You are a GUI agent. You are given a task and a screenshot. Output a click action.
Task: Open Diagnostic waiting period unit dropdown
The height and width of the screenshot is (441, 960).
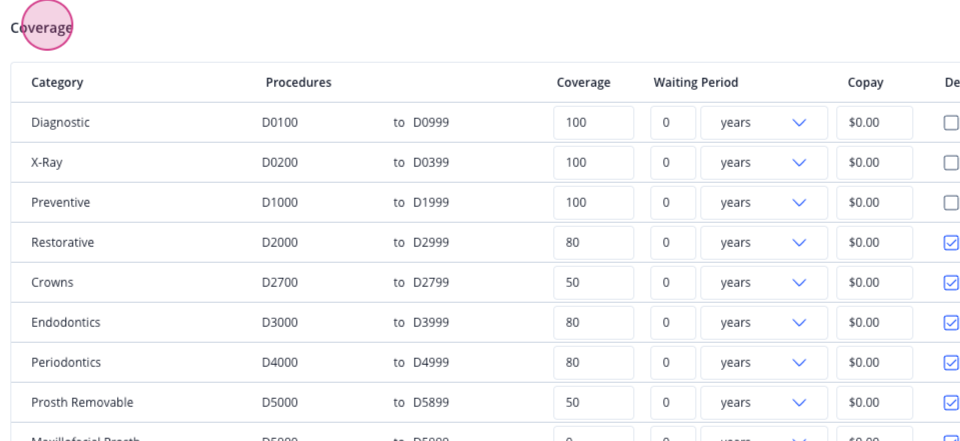(764, 122)
